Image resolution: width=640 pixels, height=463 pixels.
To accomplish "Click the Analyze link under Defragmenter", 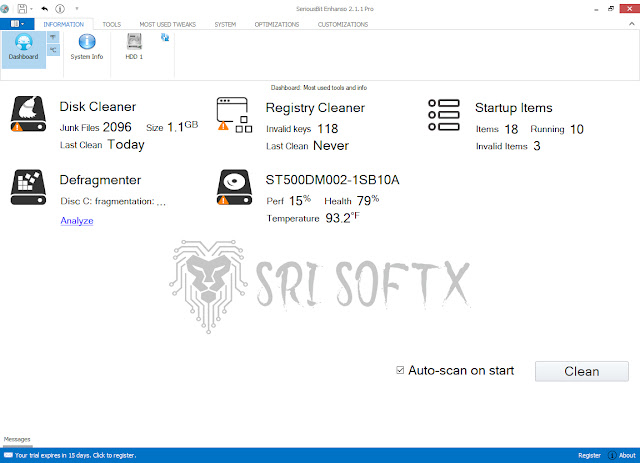I will pyautogui.click(x=77, y=220).
